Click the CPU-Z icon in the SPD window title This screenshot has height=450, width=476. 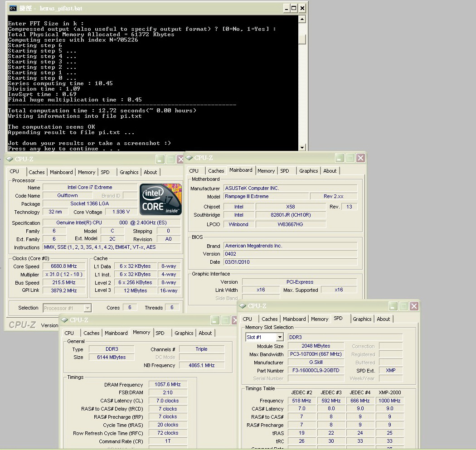tap(243, 306)
